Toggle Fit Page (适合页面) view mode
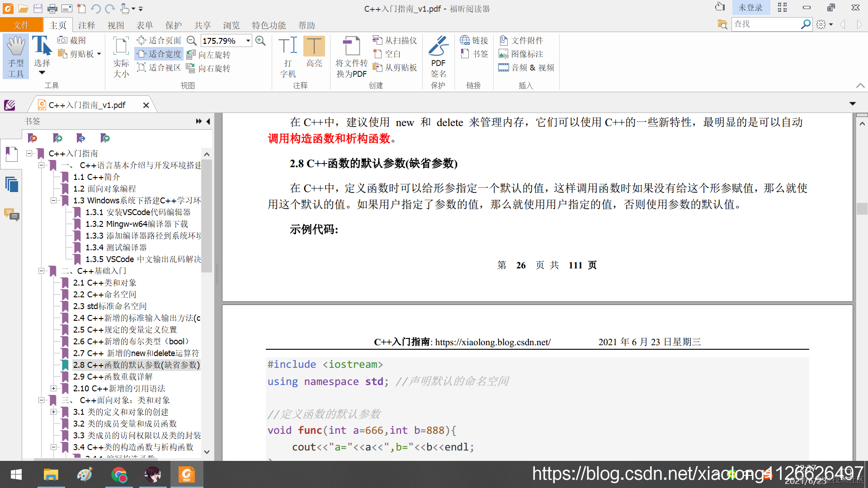The image size is (868, 488). (x=159, y=41)
